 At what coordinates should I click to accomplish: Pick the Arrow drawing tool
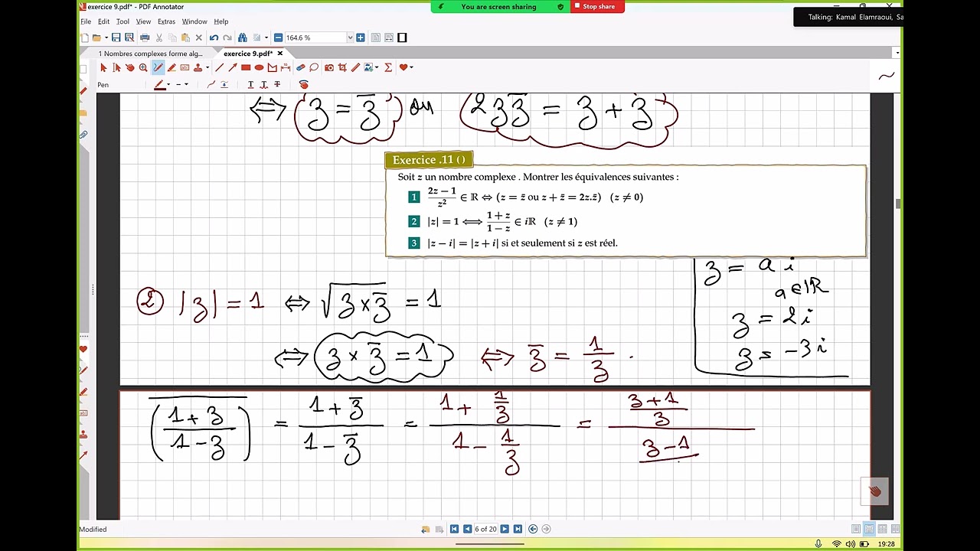(x=233, y=67)
